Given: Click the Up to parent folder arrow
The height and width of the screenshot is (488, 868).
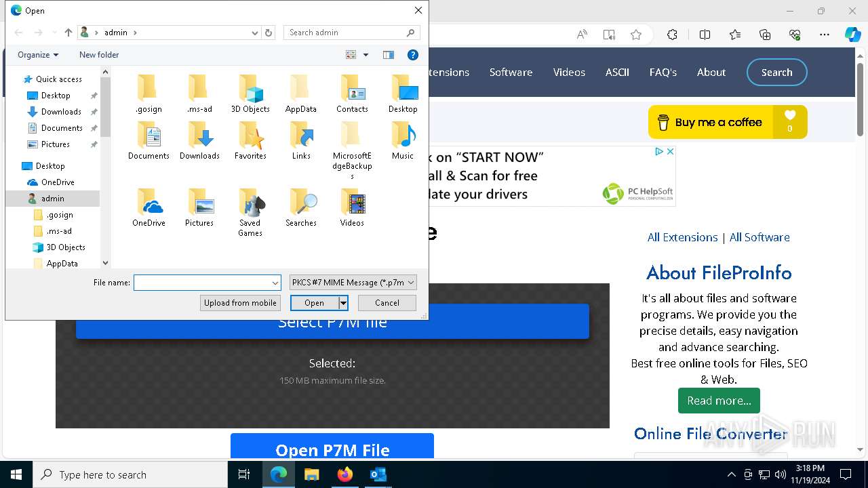Looking at the screenshot, I should click(x=68, y=33).
